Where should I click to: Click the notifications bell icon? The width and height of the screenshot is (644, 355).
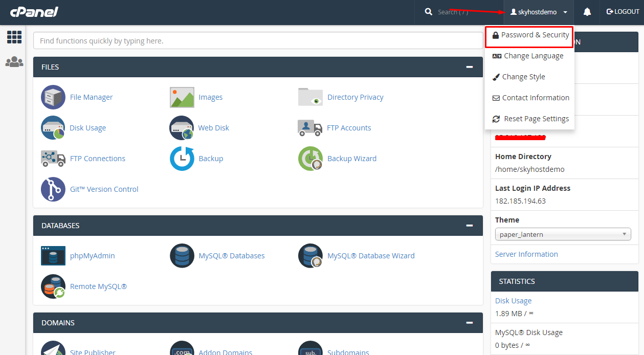(587, 12)
